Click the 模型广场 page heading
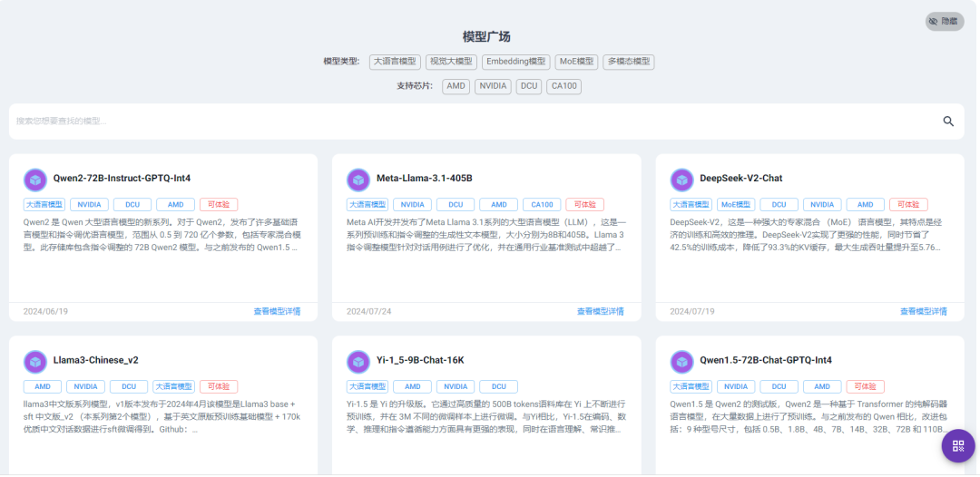 click(486, 37)
